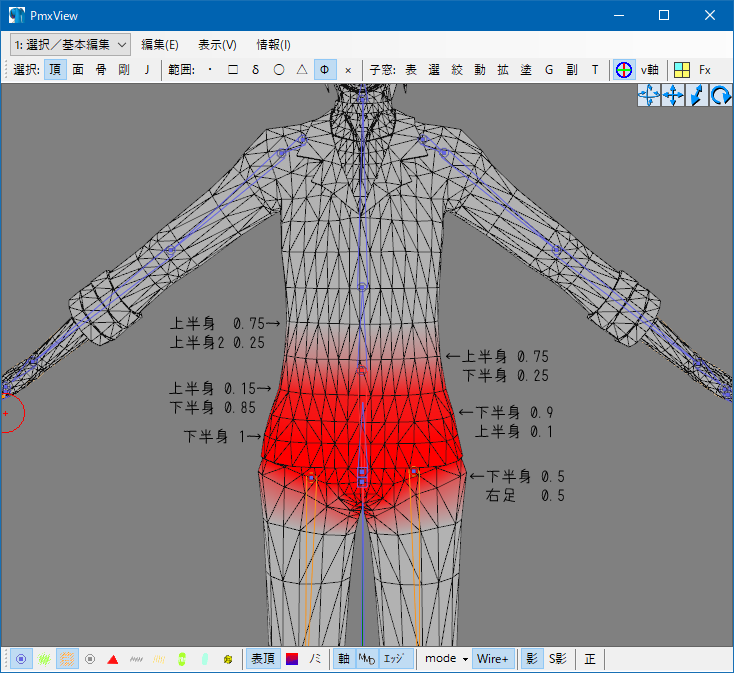Open the 拡 sub-window

pos(503,70)
